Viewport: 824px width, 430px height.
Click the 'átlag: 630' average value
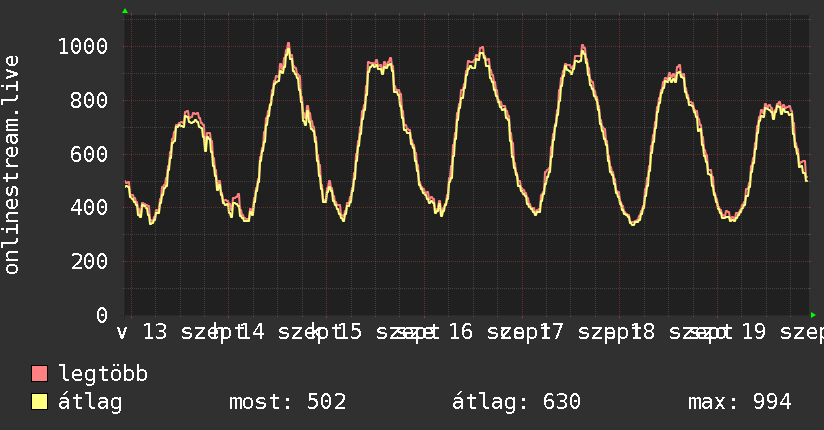tap(517, 402)
